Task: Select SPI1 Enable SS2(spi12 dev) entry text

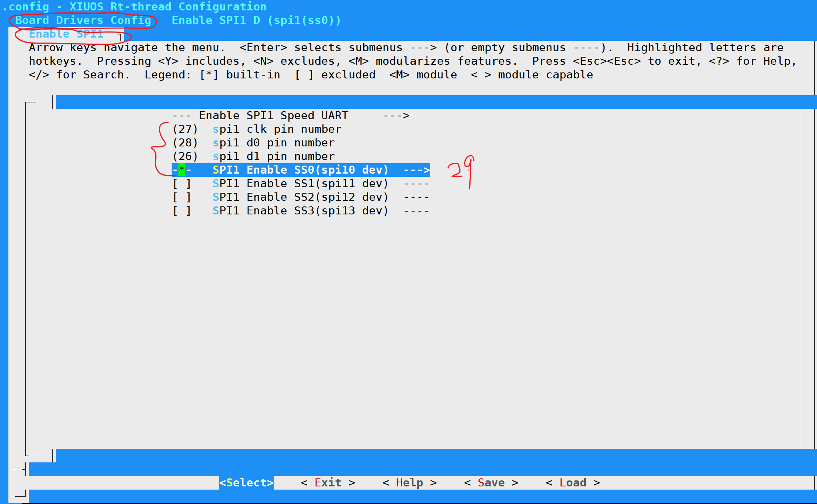Action: pos(300,197)
